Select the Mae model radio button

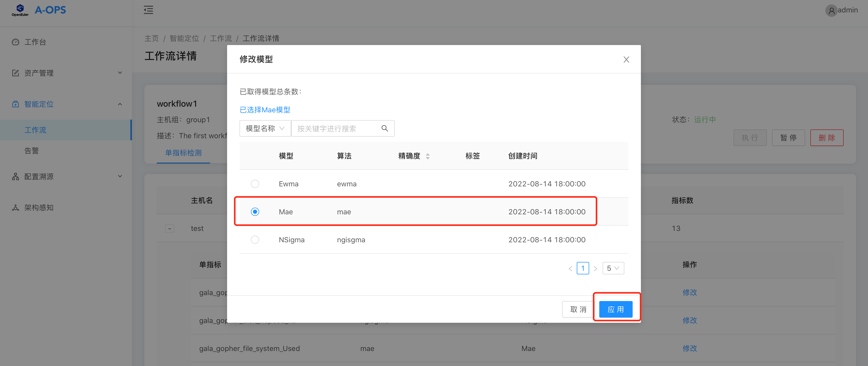tap(255, 212)
